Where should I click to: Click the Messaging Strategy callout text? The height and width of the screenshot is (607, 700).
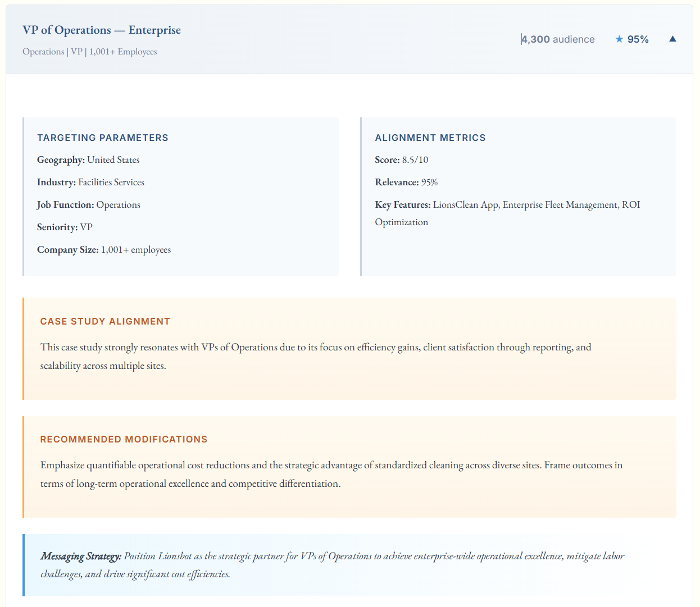click(x=331, y=565)
